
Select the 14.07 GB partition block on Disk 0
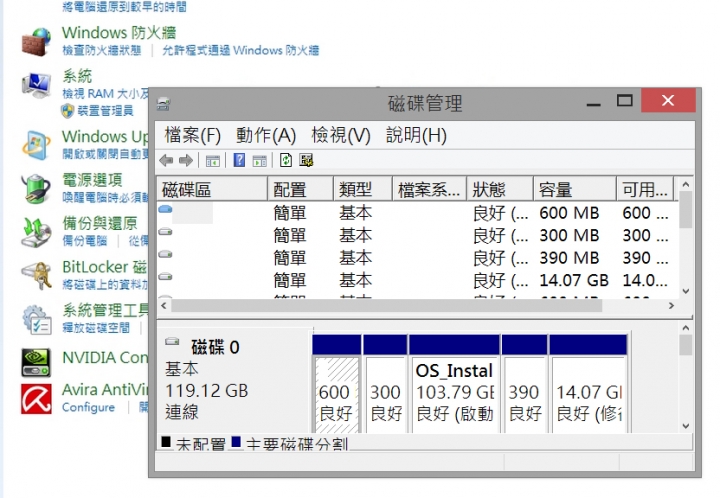coord(588,384)
